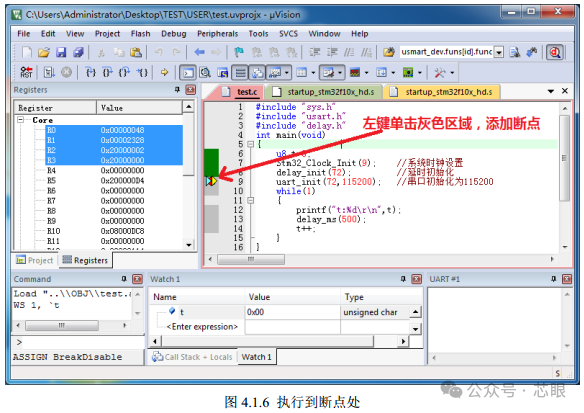Switch to Call Stack + Locals tab

tap(193, 357)
